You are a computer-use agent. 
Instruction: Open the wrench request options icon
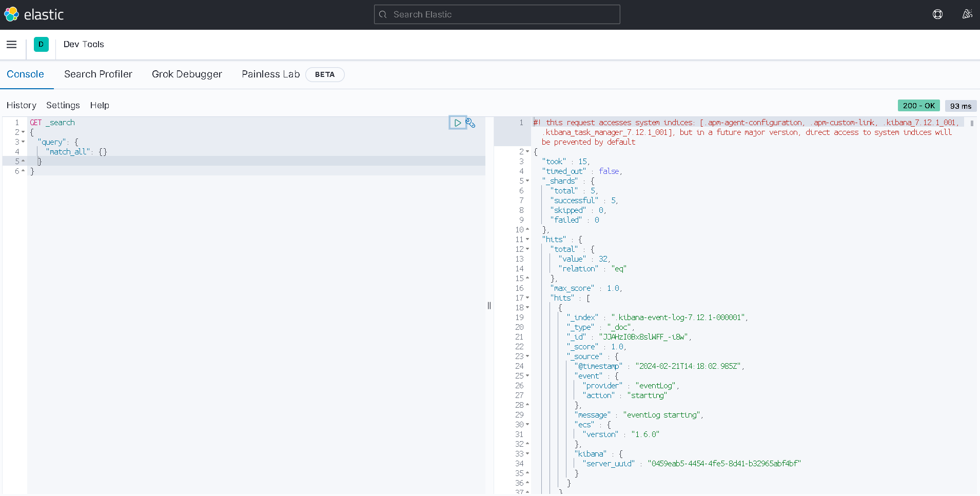[471, 123]
